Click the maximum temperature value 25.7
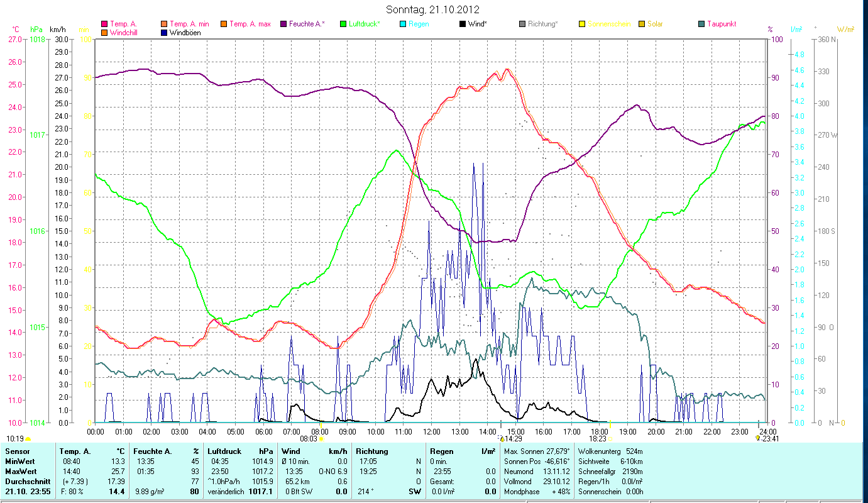 [x=119, y=471]
